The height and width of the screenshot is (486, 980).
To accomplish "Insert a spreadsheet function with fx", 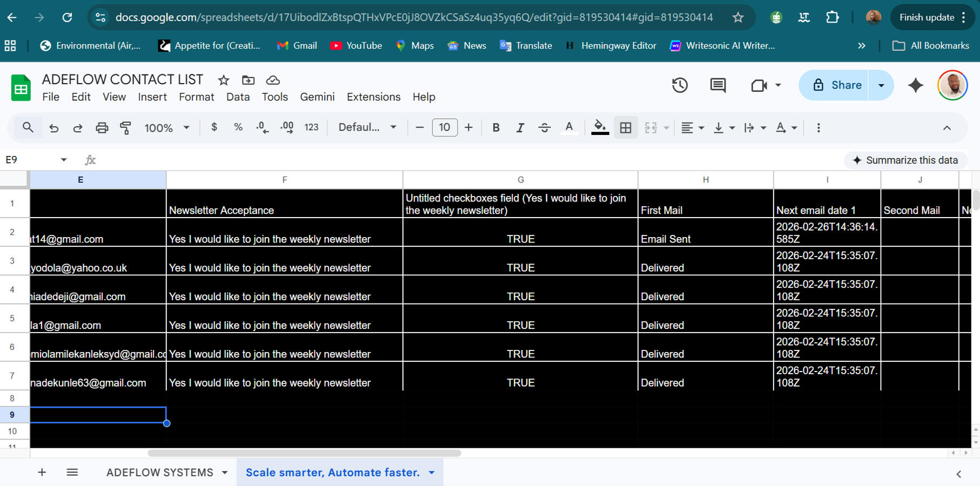I will coord(90,159).
